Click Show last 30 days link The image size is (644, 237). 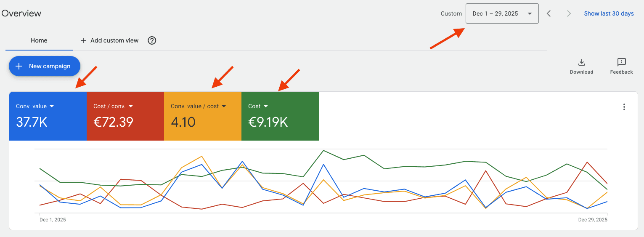(x=609, y=13)
